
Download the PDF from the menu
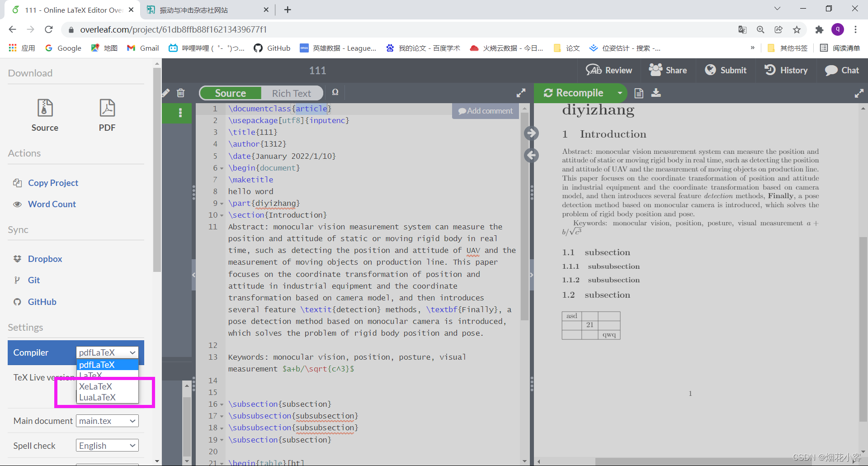click(x=107, y=115)
